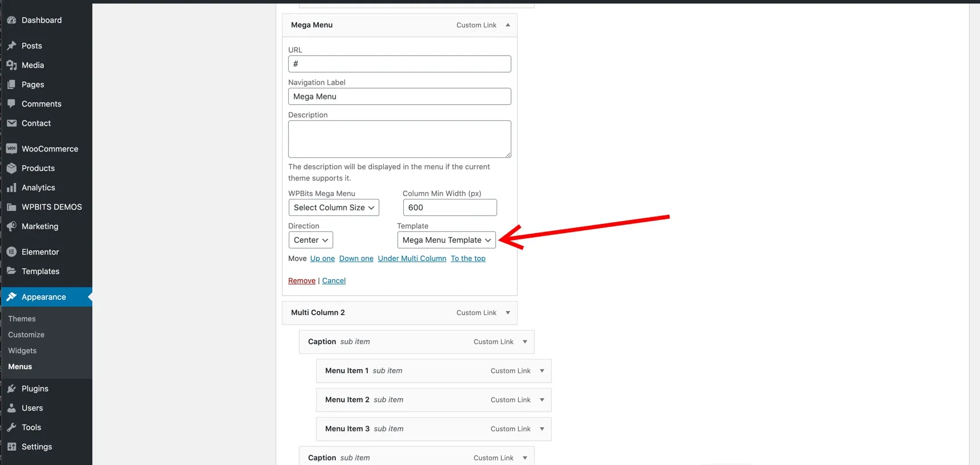
Task: Click the Elementor logo icon
Action: pyautogui.click(x=11, y=252)
